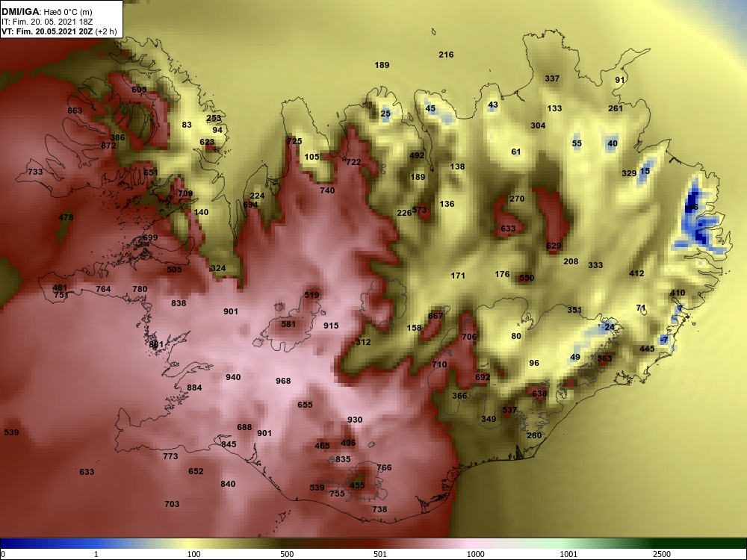
Task: Click the '1000' label on the color scale
Action: (476, 554)
